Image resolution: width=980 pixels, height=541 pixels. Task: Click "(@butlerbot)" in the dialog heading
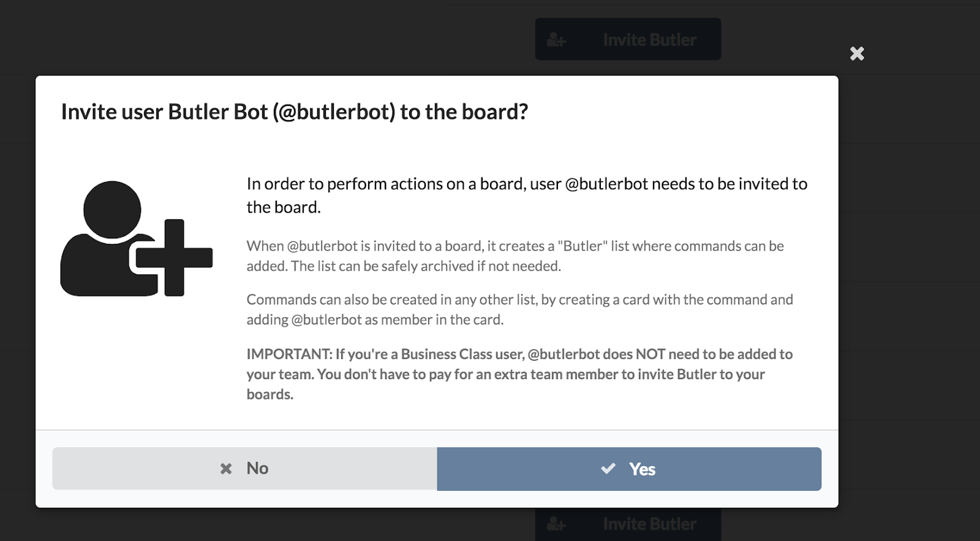334,112
